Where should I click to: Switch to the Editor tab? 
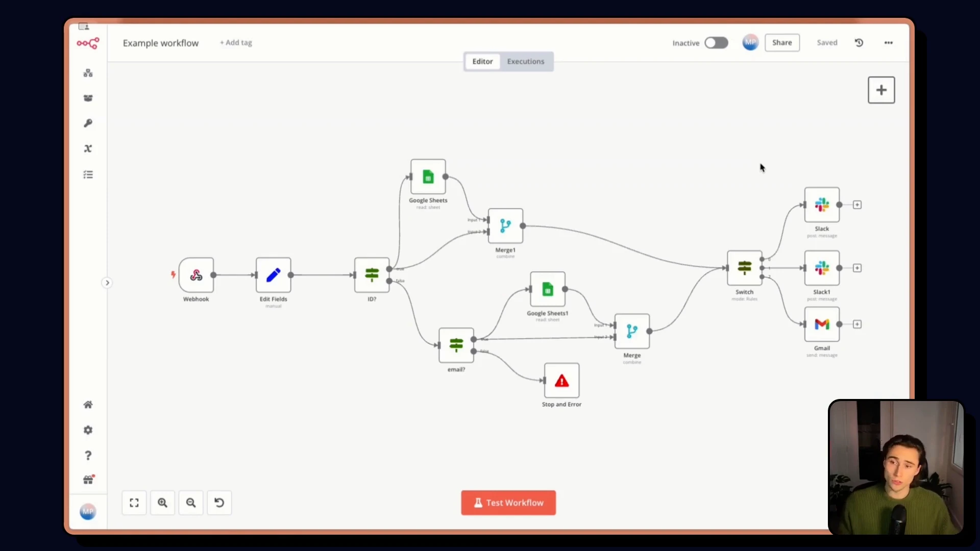coord(482,61)
